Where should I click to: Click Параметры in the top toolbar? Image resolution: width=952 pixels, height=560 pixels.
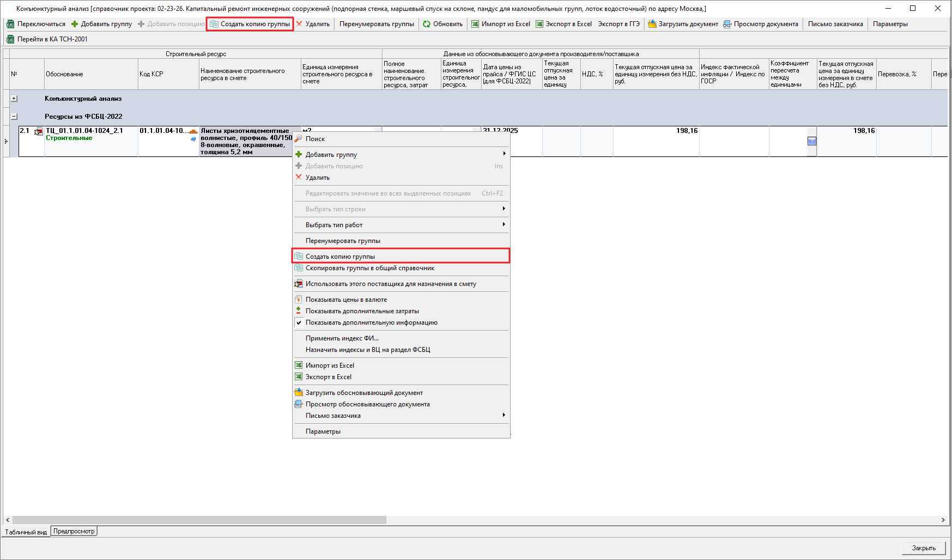click(890, 24)
